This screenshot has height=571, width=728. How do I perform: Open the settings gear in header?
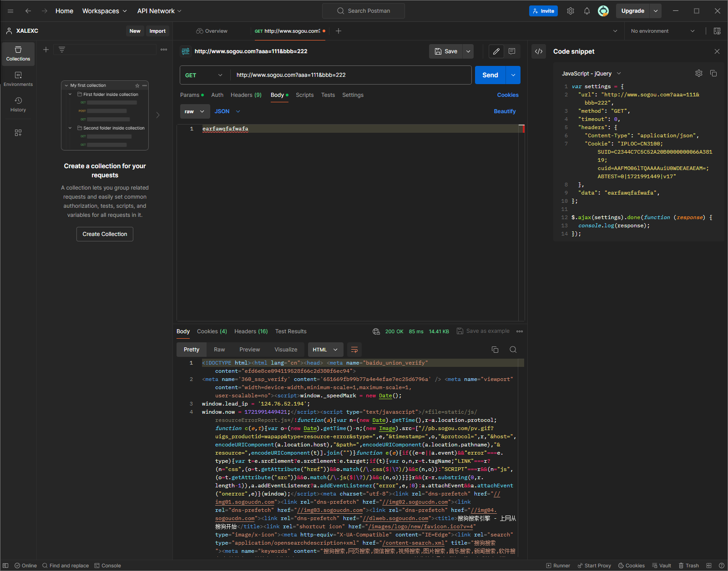571,11
